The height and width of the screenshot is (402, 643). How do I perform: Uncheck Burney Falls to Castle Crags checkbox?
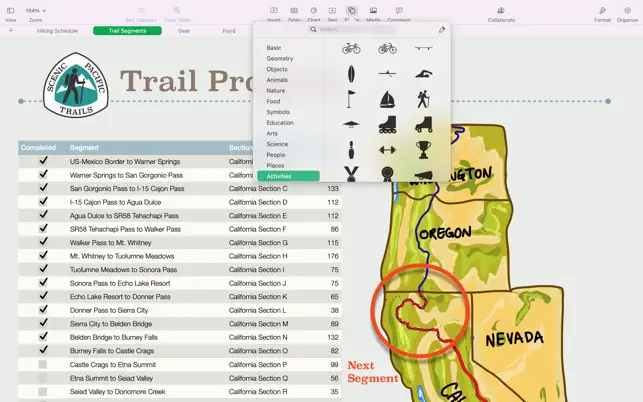point(43,350)
